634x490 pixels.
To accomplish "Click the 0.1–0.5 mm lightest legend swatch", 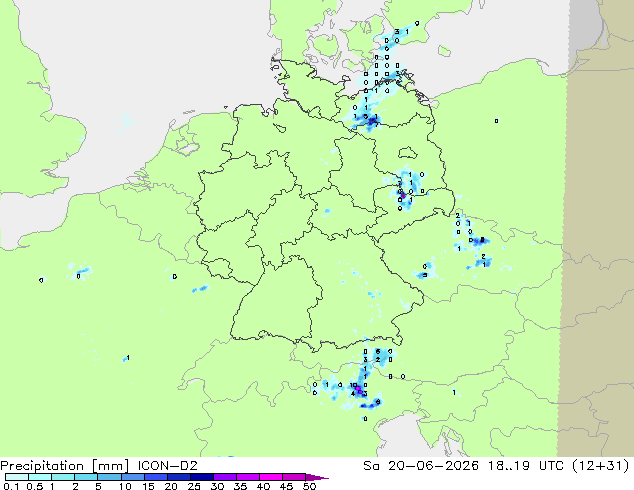I will tap(17, 477).
